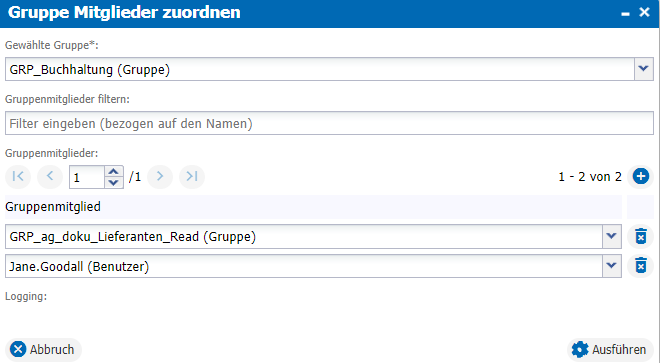Image resolution: width=660 pixels, height=363 pixels.
Task: Click the Ausführen button
Action: point(610,350)
